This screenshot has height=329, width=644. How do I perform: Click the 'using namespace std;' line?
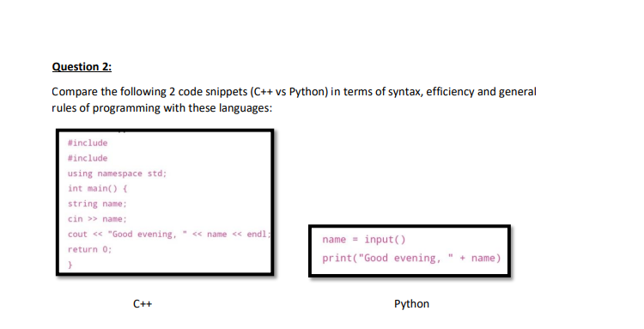point(117,174)
